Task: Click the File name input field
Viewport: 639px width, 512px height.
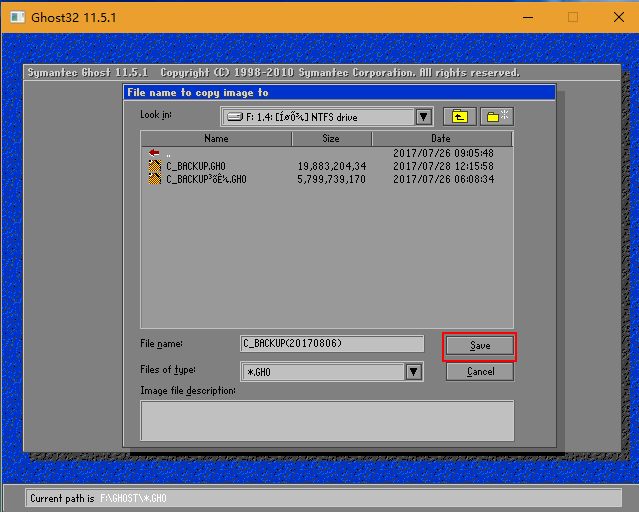Action: tap(332, 344)
